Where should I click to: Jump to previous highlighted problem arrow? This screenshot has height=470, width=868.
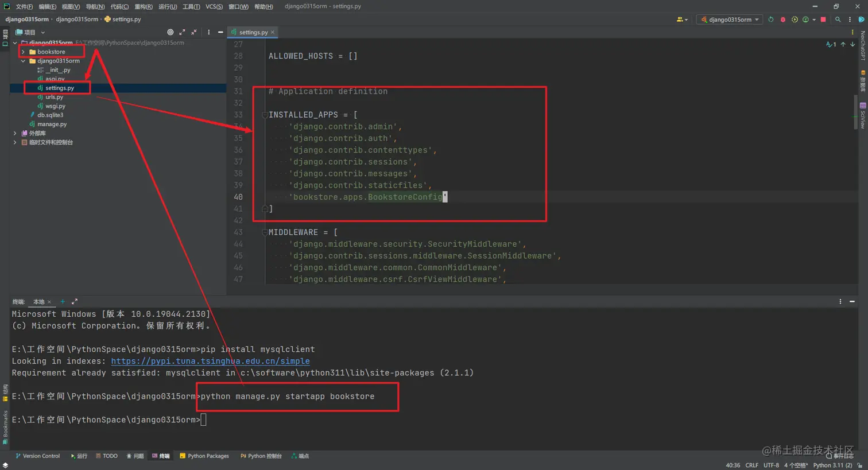[843, 44]
